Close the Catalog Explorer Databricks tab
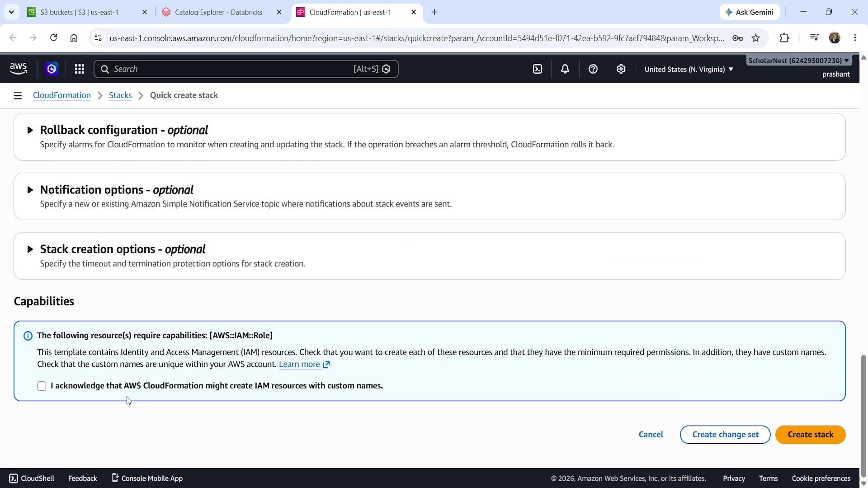 pos(279,12)
